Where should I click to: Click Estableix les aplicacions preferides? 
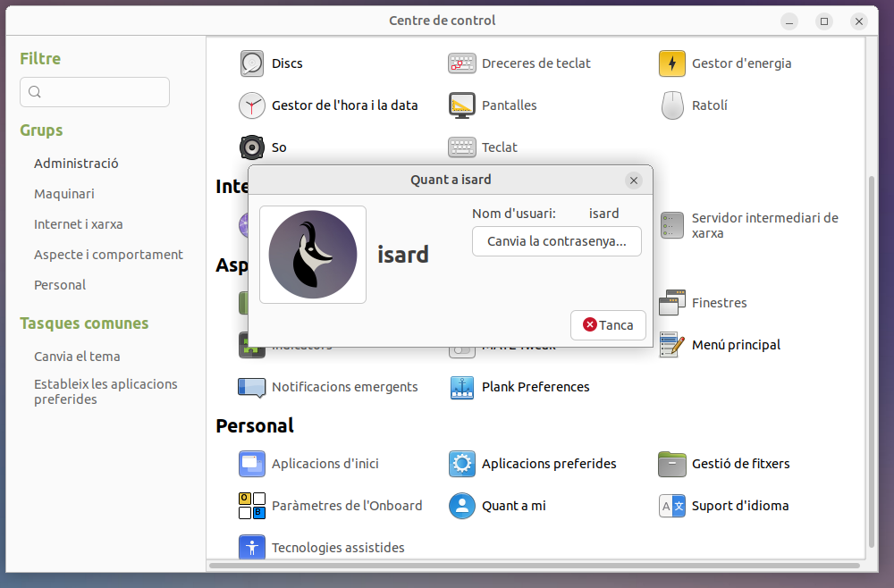[x=105, y=391]
